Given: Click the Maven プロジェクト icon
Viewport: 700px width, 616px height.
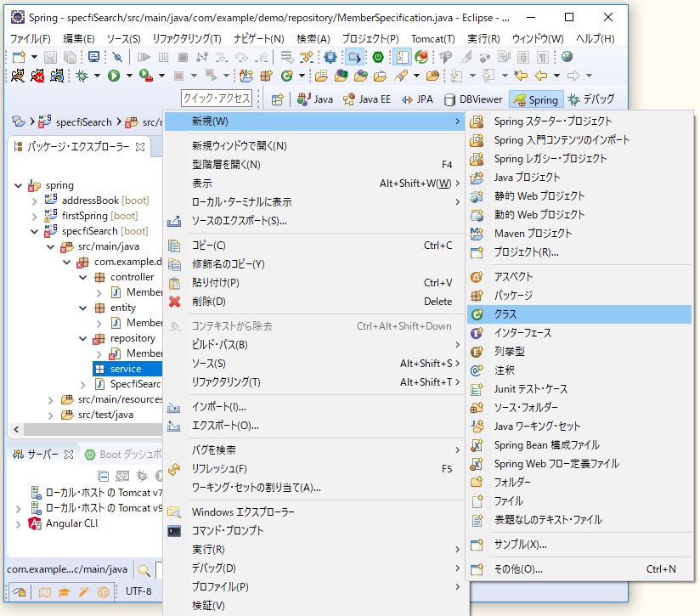Looking at the screenshot, I should pyautogui.click(x=477, y=234).
